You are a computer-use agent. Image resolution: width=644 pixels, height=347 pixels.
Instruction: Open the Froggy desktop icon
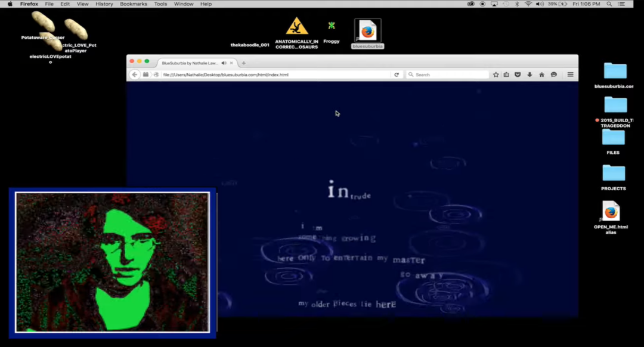pyautogui.click(x=332, y=29)
